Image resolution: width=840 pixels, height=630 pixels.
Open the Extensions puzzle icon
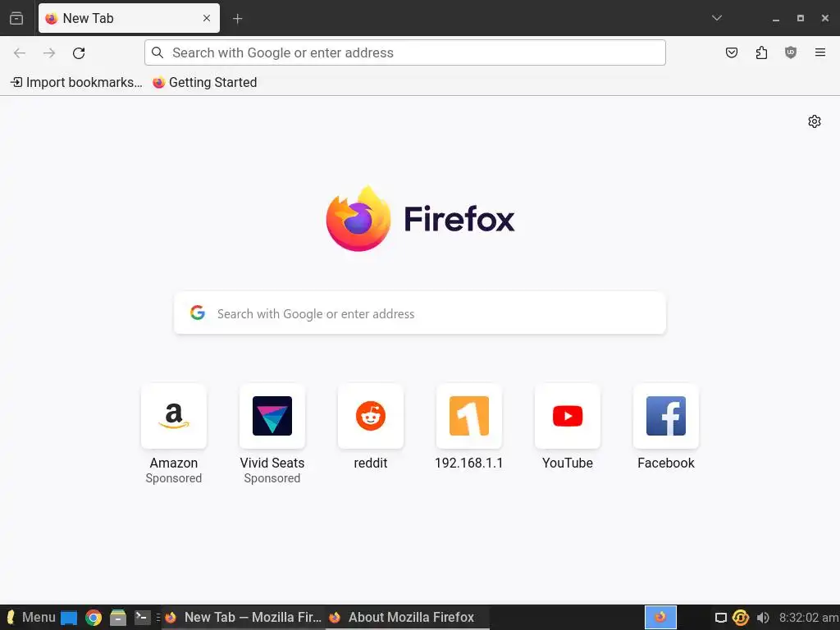761,52
